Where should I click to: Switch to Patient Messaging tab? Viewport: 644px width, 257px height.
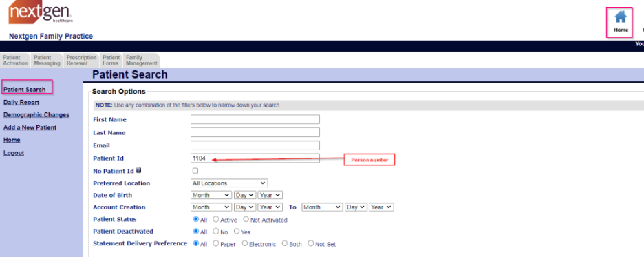[x=47, y=61]
